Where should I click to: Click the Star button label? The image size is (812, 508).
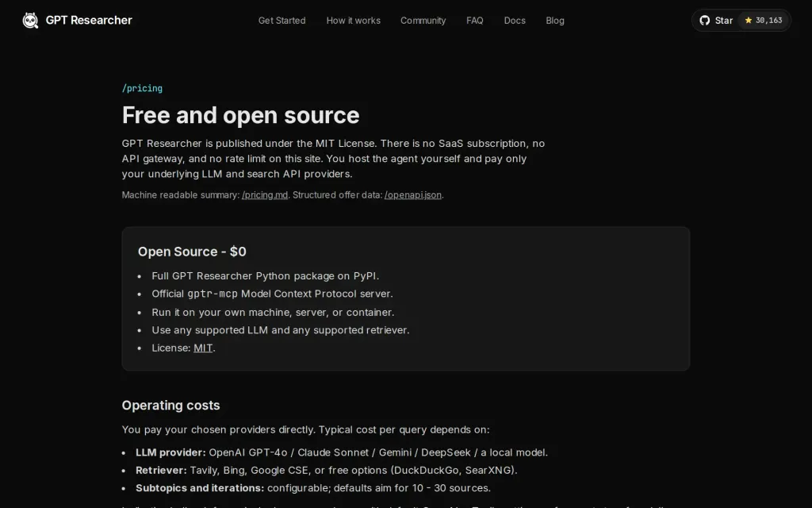[723, 21]
